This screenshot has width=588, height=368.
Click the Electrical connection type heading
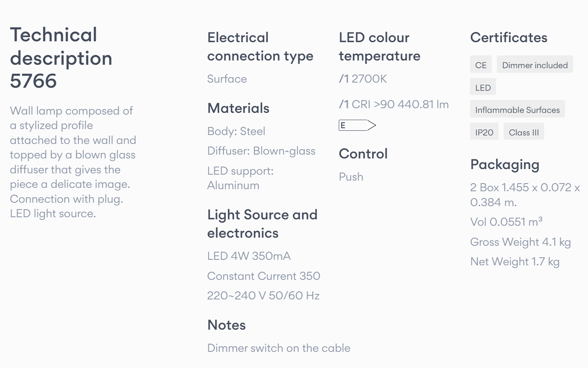tap(260, 47)
